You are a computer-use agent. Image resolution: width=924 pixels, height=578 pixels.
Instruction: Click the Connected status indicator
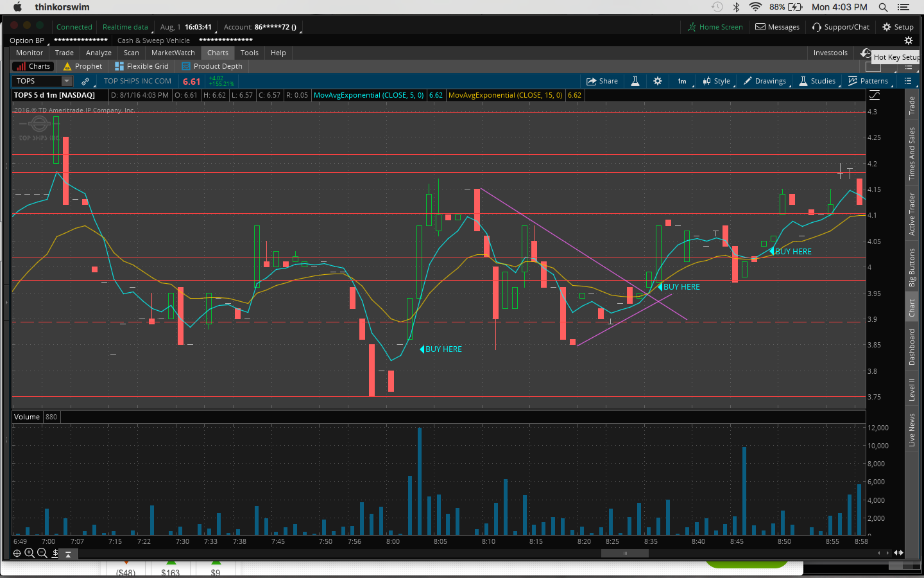[74, 27]
